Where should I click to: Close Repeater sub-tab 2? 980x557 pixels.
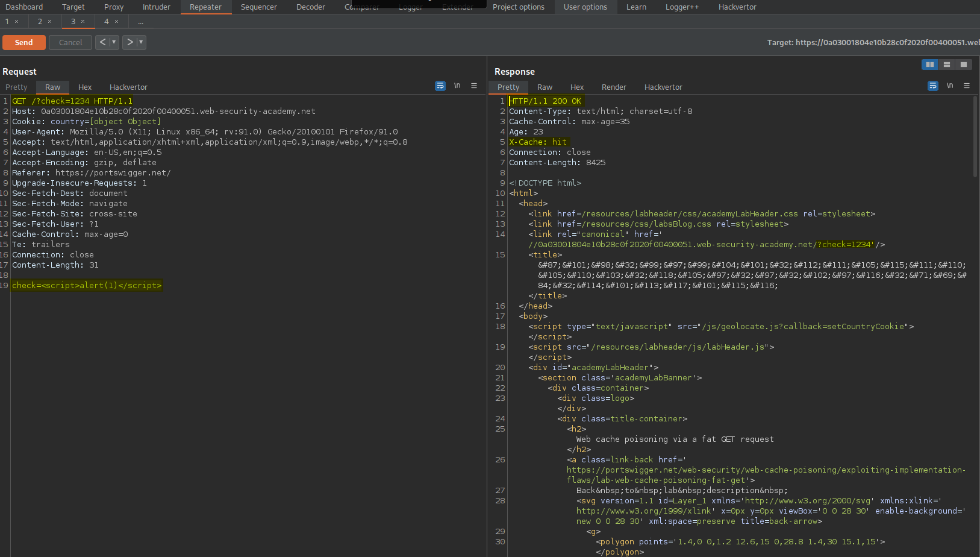(50, 22)
